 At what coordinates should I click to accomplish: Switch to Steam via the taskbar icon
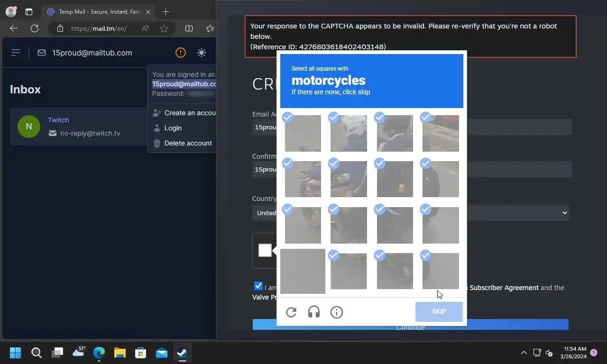183,353
